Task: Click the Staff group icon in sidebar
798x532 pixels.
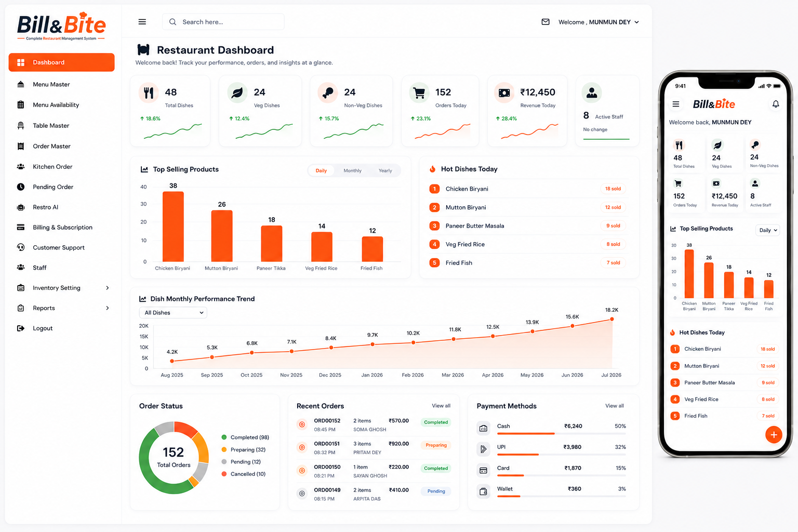Action: 21,268
